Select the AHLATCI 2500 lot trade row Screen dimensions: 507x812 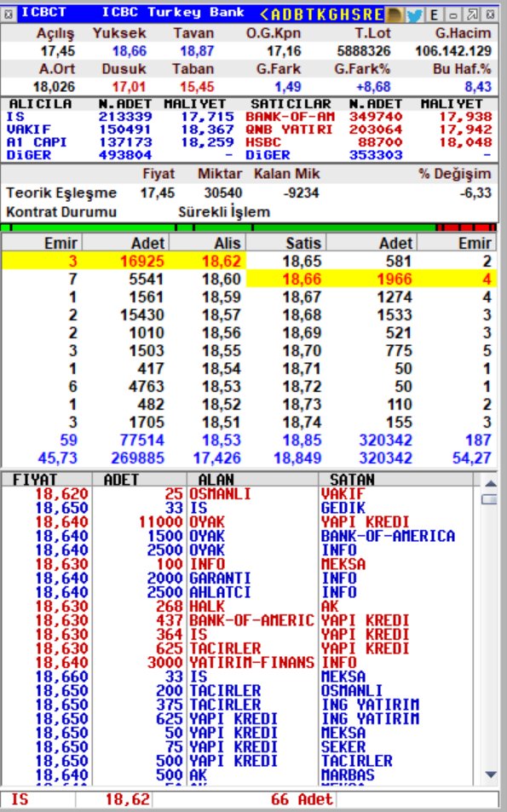coord(237,592)
